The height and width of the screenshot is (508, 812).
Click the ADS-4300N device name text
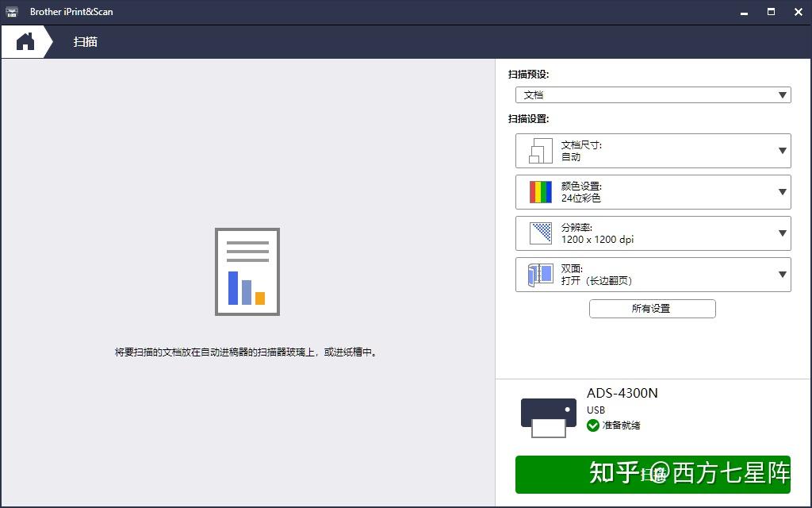623,393
